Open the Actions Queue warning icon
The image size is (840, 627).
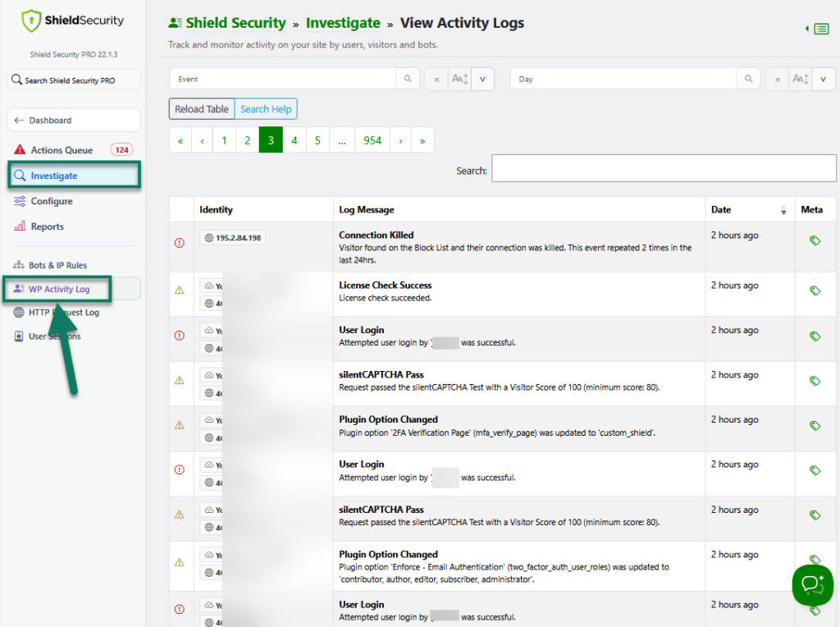(20, 149)
